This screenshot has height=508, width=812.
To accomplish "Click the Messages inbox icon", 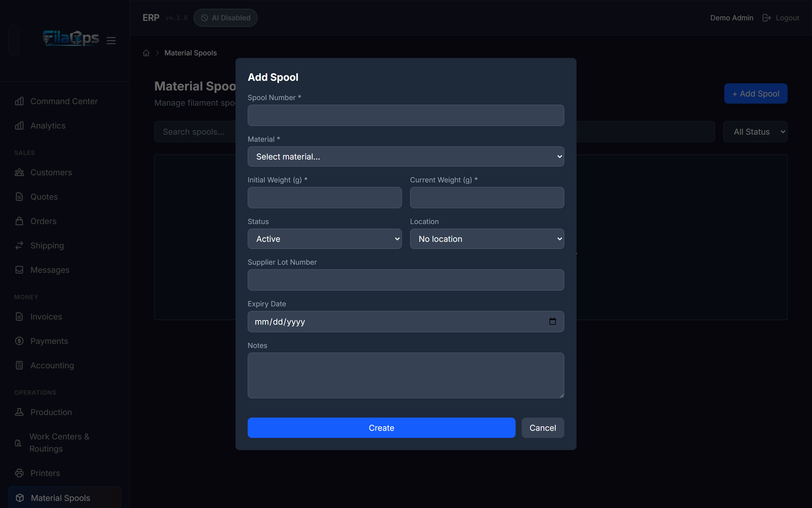I will (20, 270).
